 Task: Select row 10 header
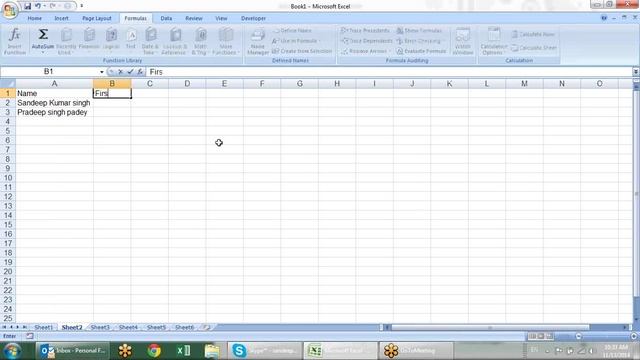8,178
